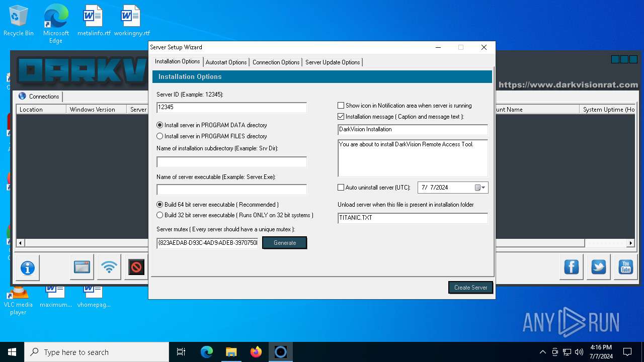
Task: Click the window-screen icon in DarkVision toolbar
Action: point(82,267)
